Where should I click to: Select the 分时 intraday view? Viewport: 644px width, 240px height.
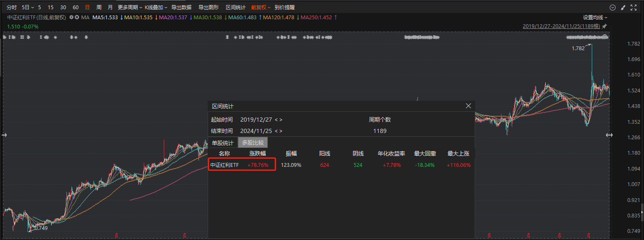pyautogui.click(x=12, y=8)
